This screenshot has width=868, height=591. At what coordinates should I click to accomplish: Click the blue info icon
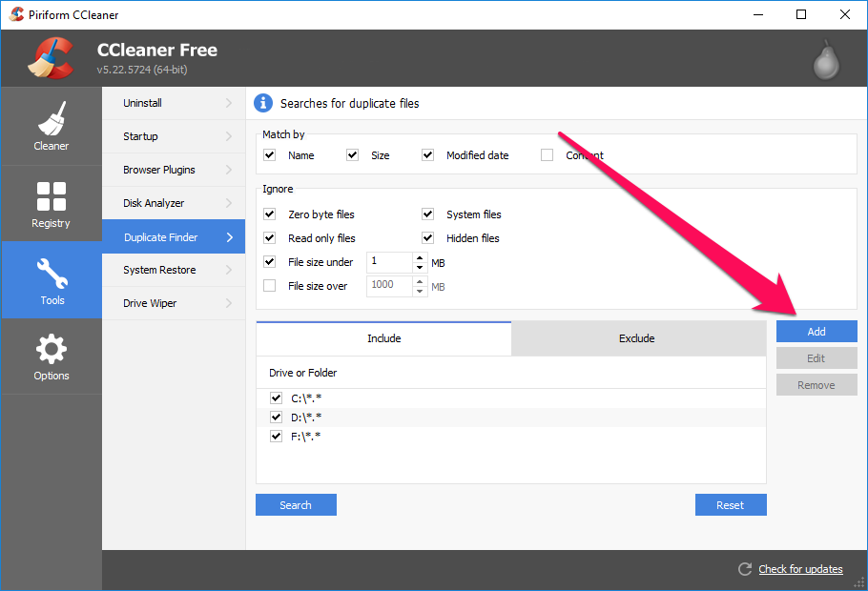263,103
